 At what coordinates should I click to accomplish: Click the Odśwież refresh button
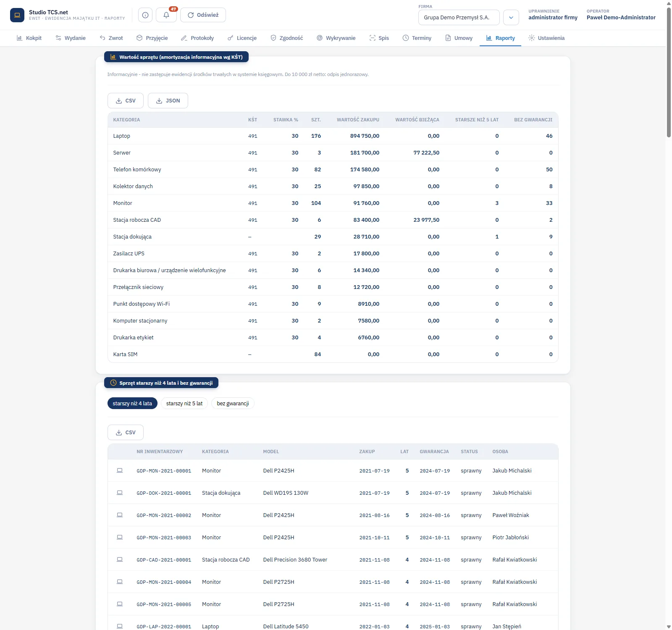pos(203,15)
